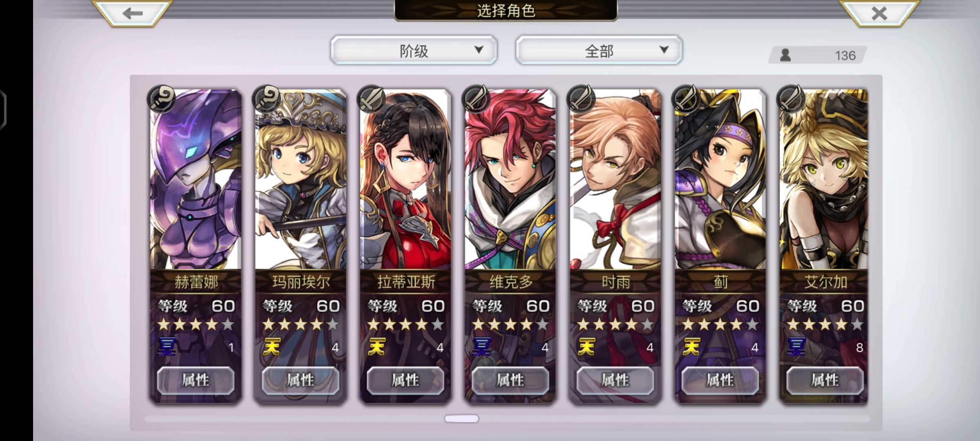Click the staff weapon icon on 赫蕾娜 card
The width and height of the screenshot is (980, 441).
coord(161,98)
